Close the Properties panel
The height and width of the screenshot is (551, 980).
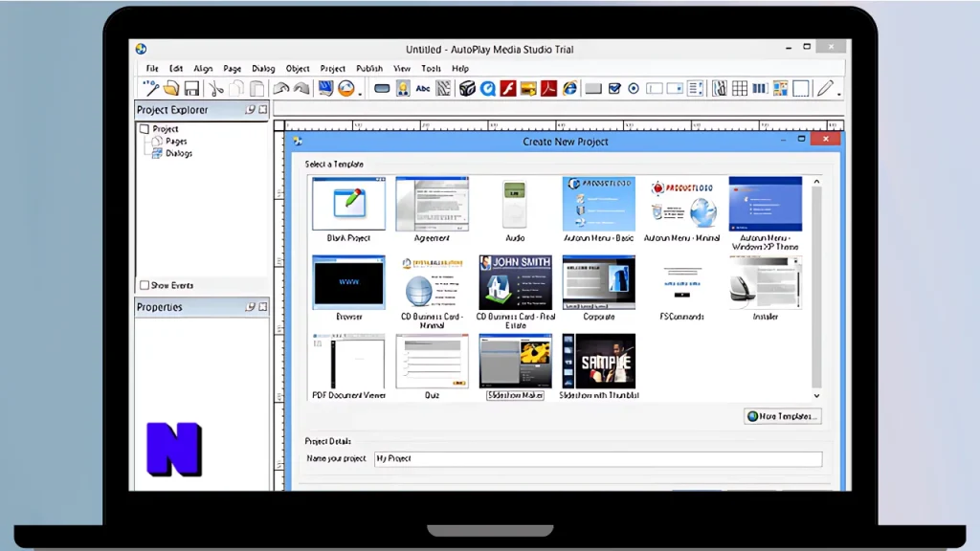point(263,307)
